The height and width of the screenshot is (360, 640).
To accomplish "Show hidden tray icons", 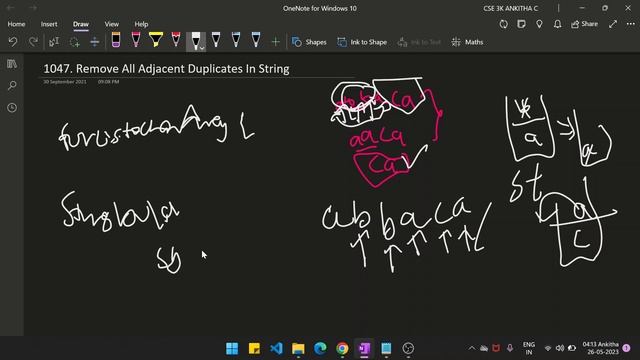I will click(472, 348).
